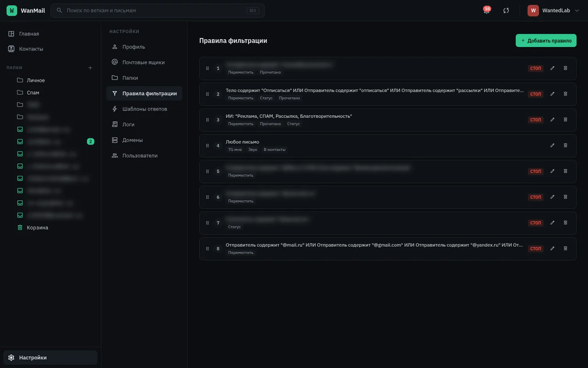Delete rule 1 with trash icon
This screenshot has width=588, height=368.
(565, 68)
